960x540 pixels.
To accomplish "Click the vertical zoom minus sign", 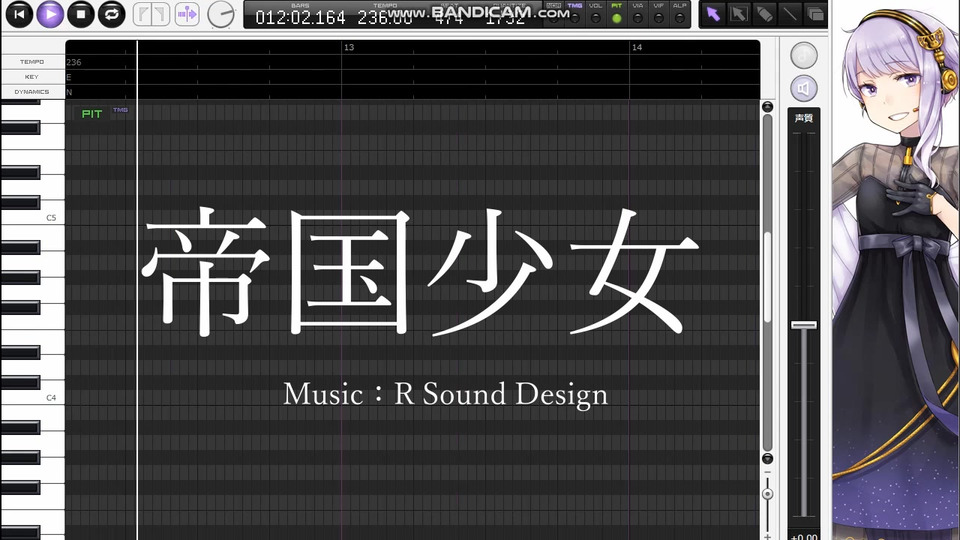I will tap(767, 473).
